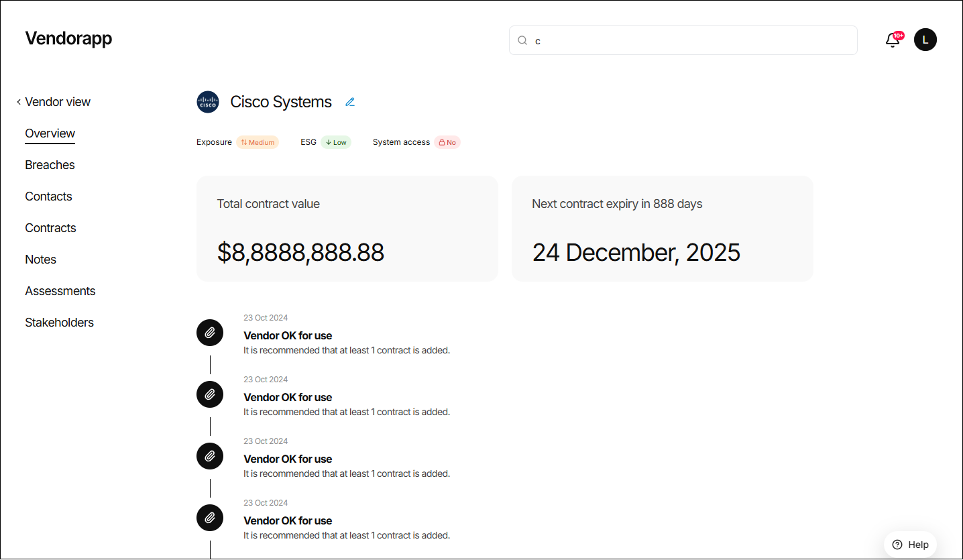963x560 pixels.
Task: Click the Total contract value card
Action: [347, 229]
